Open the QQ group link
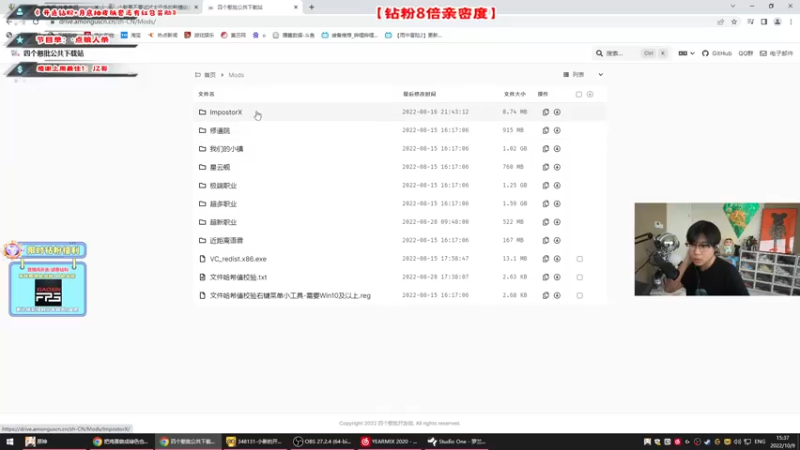800x450 pixels. [745, 54]
